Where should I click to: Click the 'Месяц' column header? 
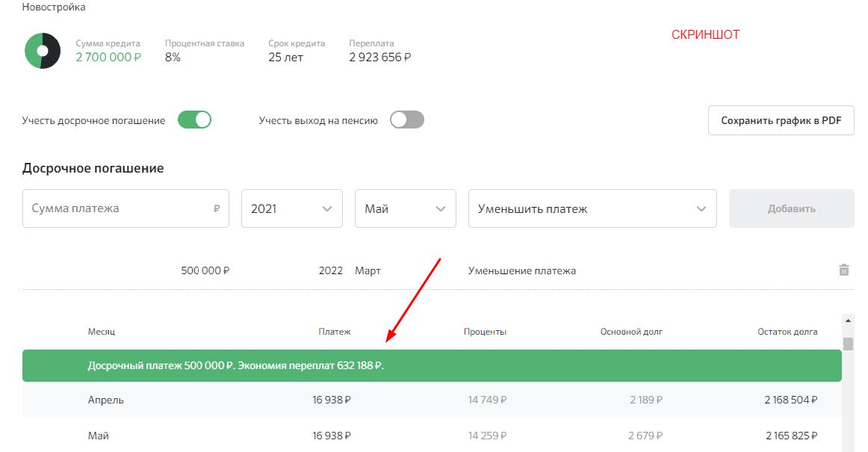[x=102, y=332]
